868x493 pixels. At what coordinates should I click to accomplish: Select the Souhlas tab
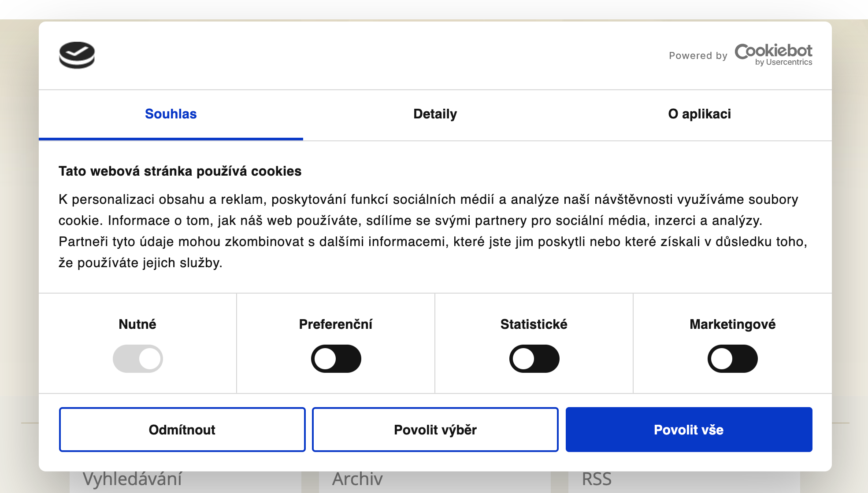point(171,114)
